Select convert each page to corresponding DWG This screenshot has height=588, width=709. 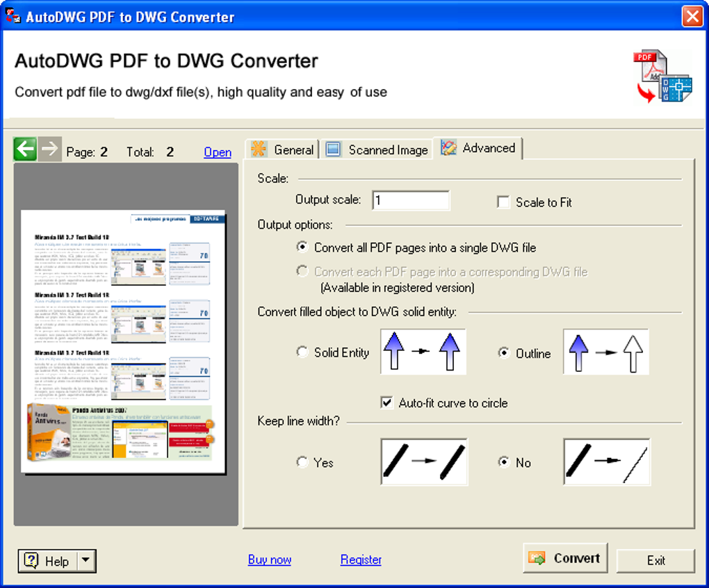[302, 271]
